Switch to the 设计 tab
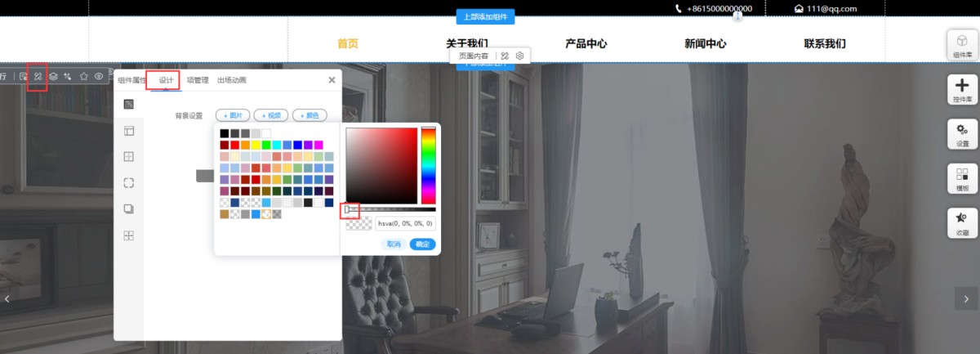 tap(166, 80)
